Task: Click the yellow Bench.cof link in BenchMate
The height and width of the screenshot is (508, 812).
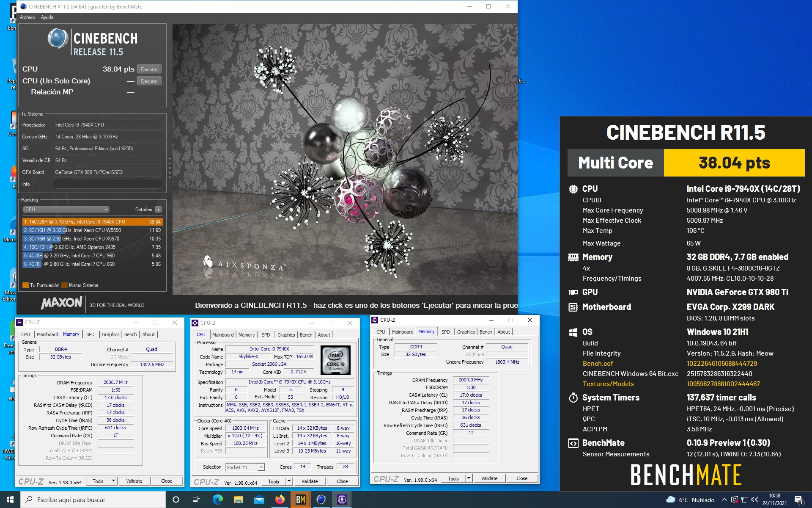Action: [x=598, y=364]
